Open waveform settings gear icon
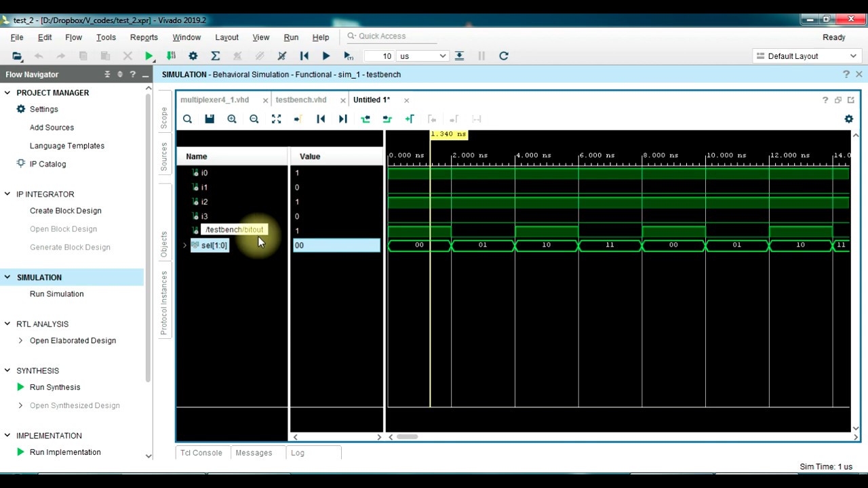This screenshot has height=488, width=868. pyautogui.click(x=848, y=119)
